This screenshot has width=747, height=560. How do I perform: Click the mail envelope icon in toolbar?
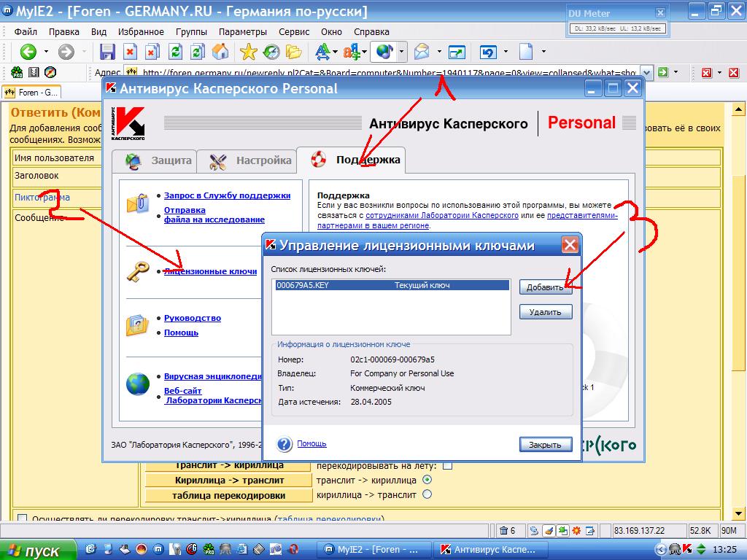pyautogui.click(x=422, y=52)
